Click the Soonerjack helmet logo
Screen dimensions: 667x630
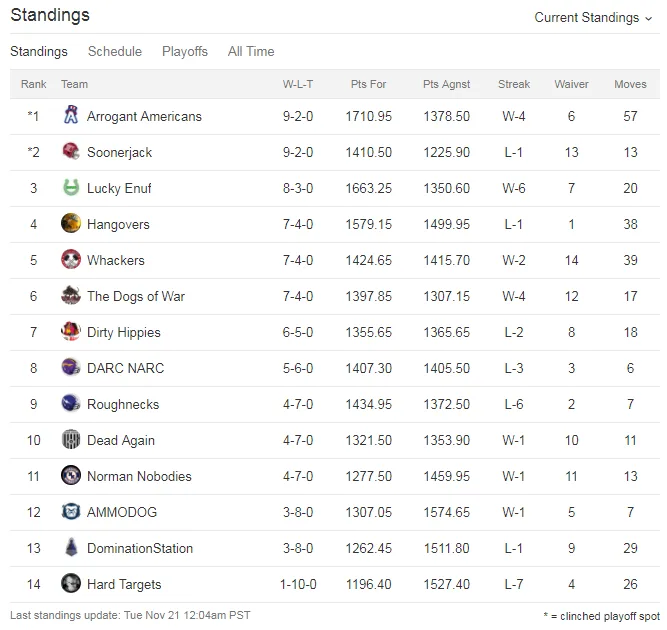coord(71,152)
